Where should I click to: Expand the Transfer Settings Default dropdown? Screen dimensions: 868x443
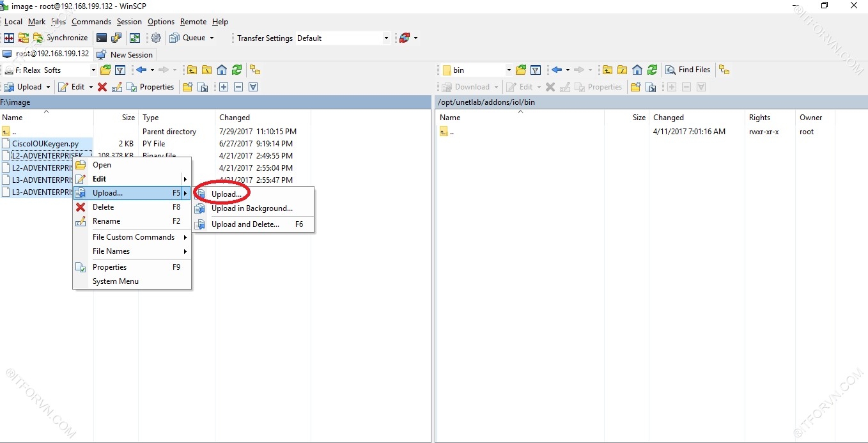[x=386, y=38]
